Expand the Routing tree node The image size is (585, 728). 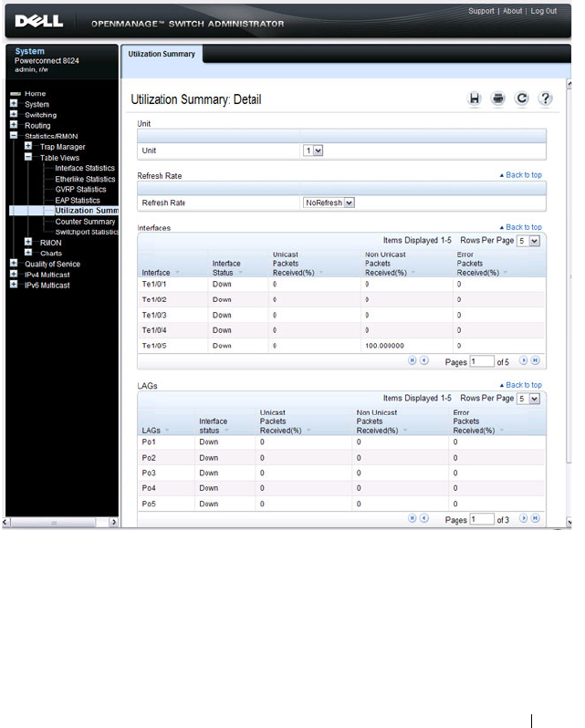pyautogui.click(x=14, y=125)
